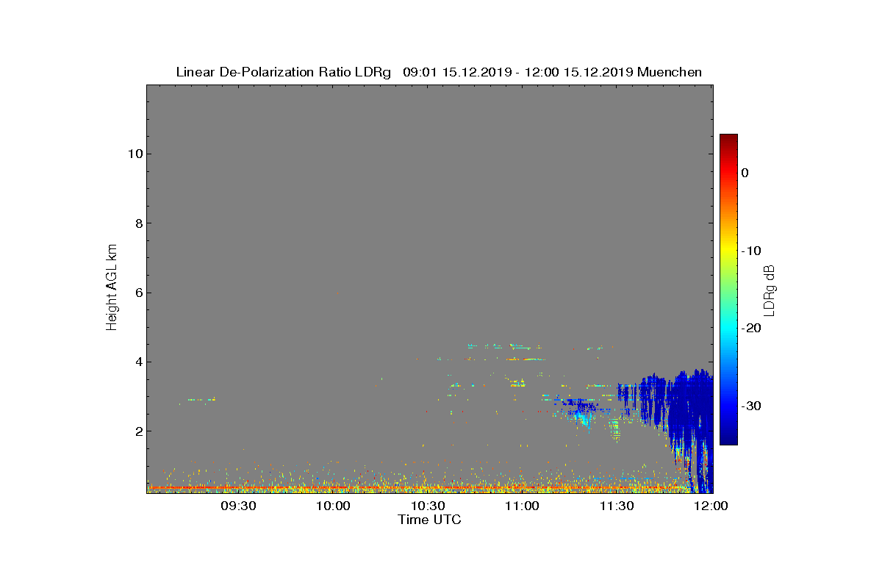
Task: Click the LDRg color scale bar
Action: coord(728,290)
